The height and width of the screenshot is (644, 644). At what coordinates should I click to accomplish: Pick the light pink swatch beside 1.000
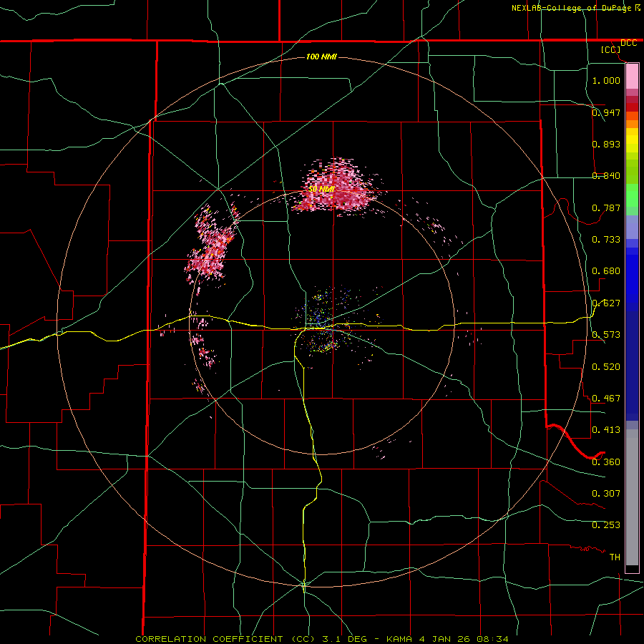pos(632,77)
